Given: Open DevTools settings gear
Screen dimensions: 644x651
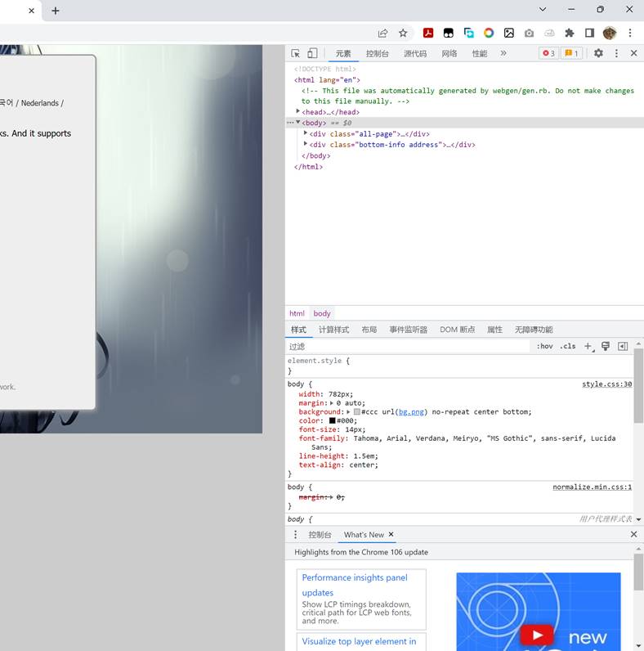Looking at the screenshot, I should [598, 53].
